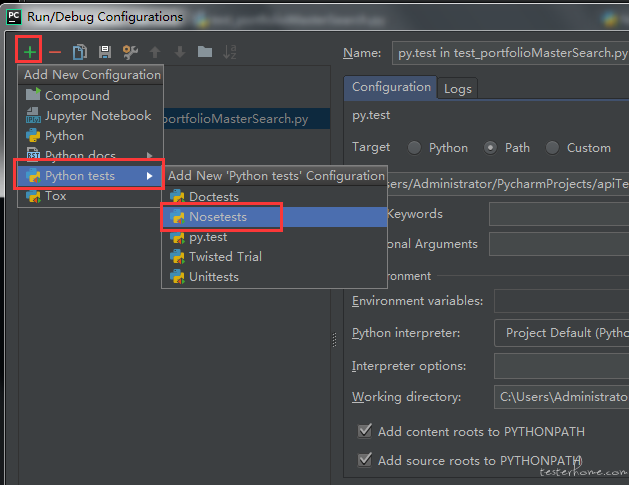629x485 pixels.
Task: Choose Python configuration type
Action: [x=90, y=136]
